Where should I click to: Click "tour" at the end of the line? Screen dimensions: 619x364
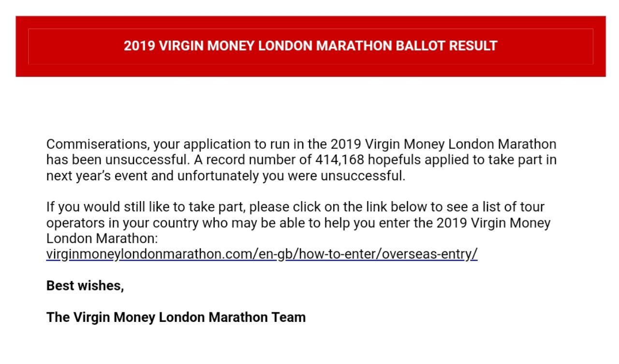(x=532, y=207)
